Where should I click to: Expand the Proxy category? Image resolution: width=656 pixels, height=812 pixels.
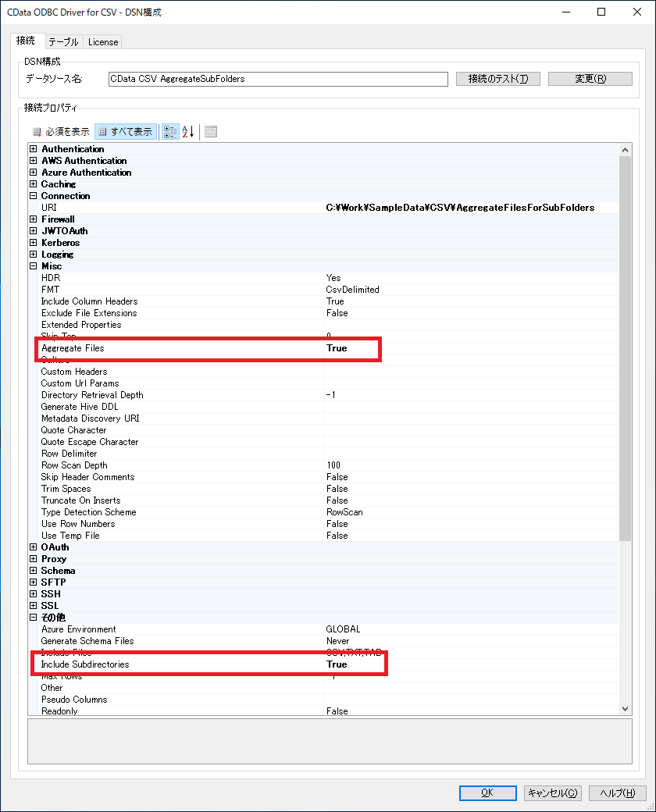coord(33,559)
